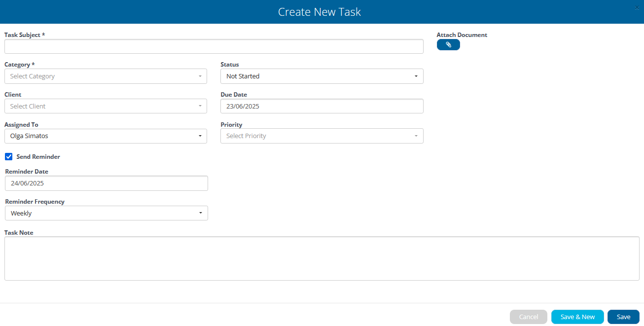This screenshot has width=644, height=326.
Task: Click the Save & New button
Action: pyautogui.click(x=577, y=317)
